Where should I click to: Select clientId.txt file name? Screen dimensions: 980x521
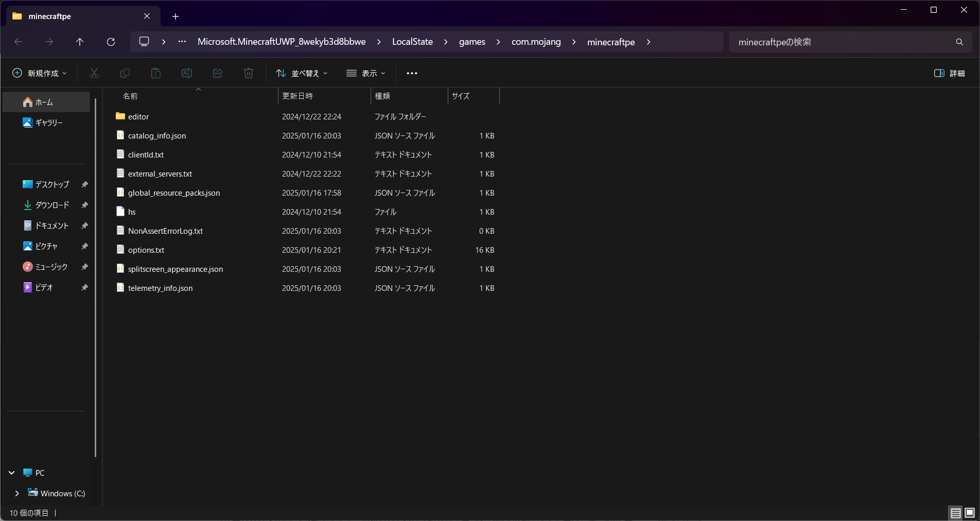[146, 154]
